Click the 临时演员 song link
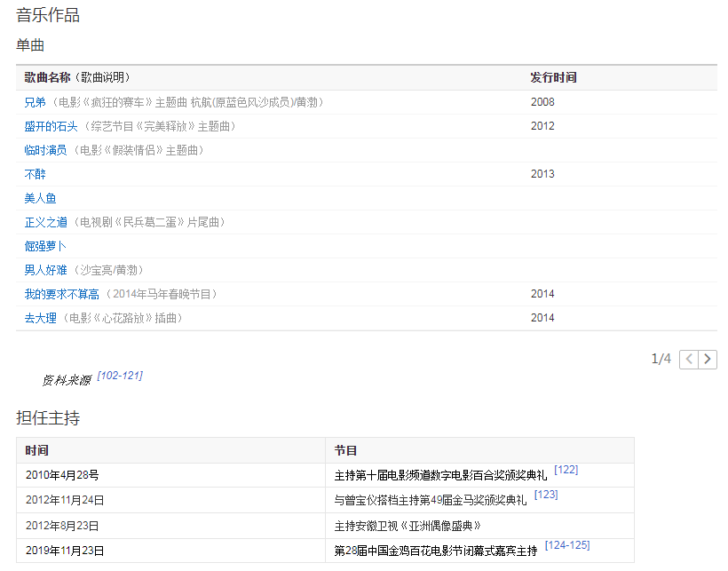This screenshot has width=728, height=571. (x=45, y=150)
